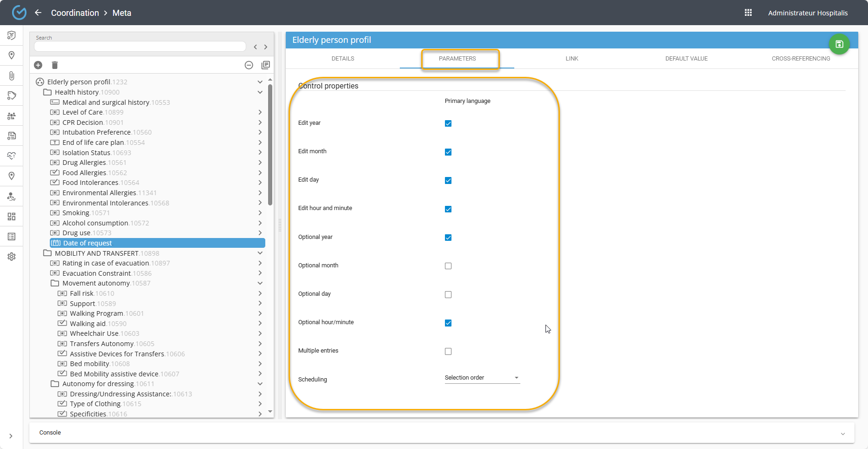Viewport: 868px width, 449px height.
Task: Collapse the MOBILITY AND TRANSFERT folder
Action: 260,253
